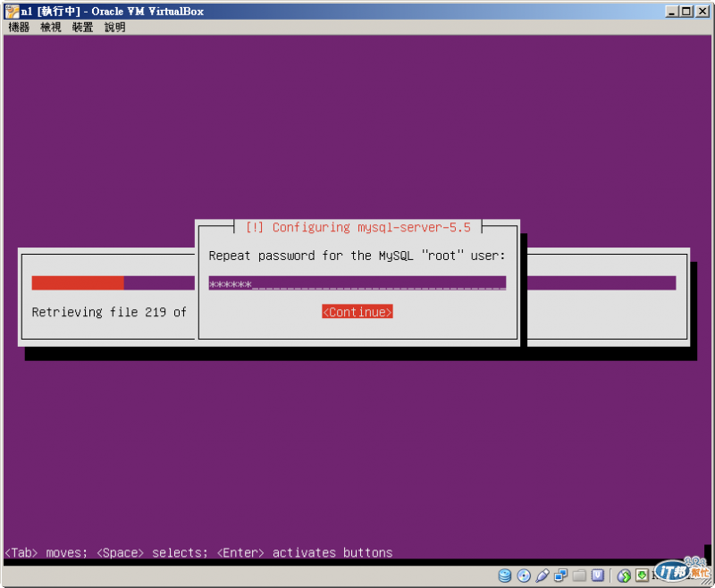Image resolution: width=715 pixels, height=588 pixels.
Task: Click the network adapters status icon
Action: [x=560, y=575]
